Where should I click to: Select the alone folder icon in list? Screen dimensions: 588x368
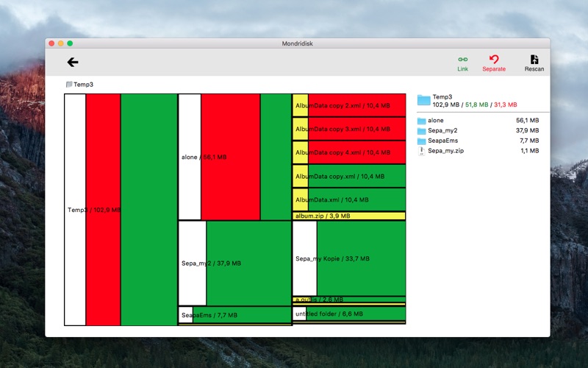coord(421,121)
